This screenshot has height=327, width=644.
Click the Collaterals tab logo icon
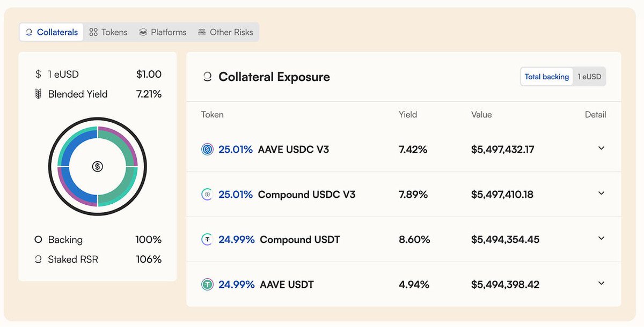tap(29, 32)
